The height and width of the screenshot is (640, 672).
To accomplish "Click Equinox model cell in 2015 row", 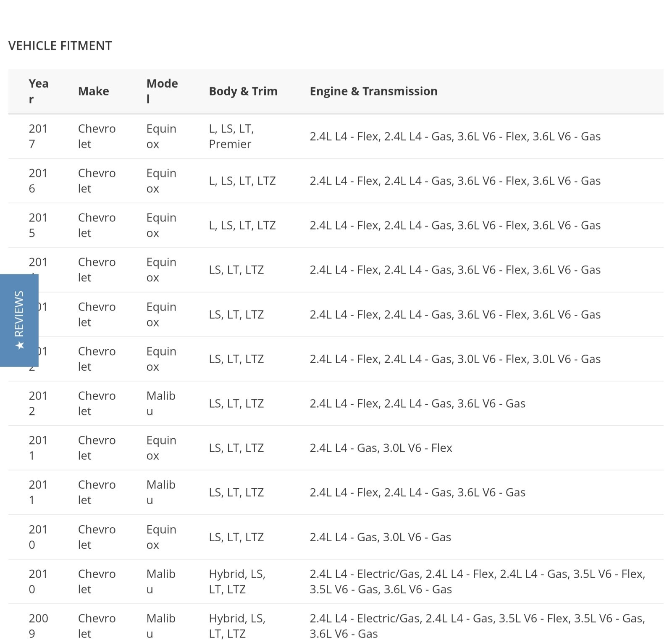I will click(161, 225).
